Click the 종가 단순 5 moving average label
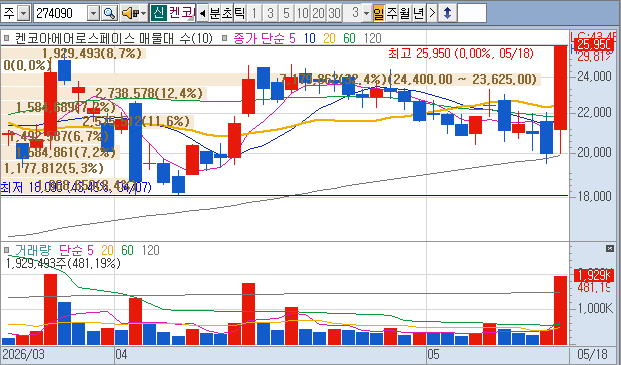This screenshot has height=365, width=621. pyautogui.click(x=265, y=38)
